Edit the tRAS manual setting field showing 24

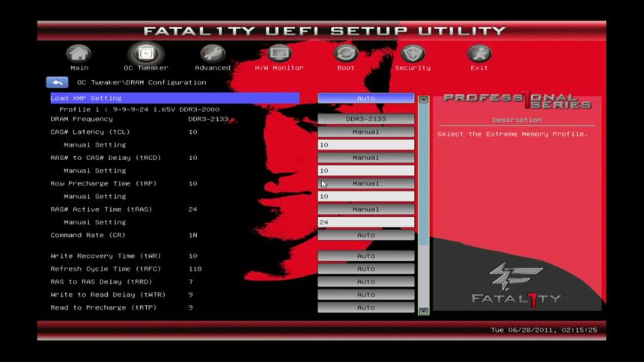(x=365, y=222)
